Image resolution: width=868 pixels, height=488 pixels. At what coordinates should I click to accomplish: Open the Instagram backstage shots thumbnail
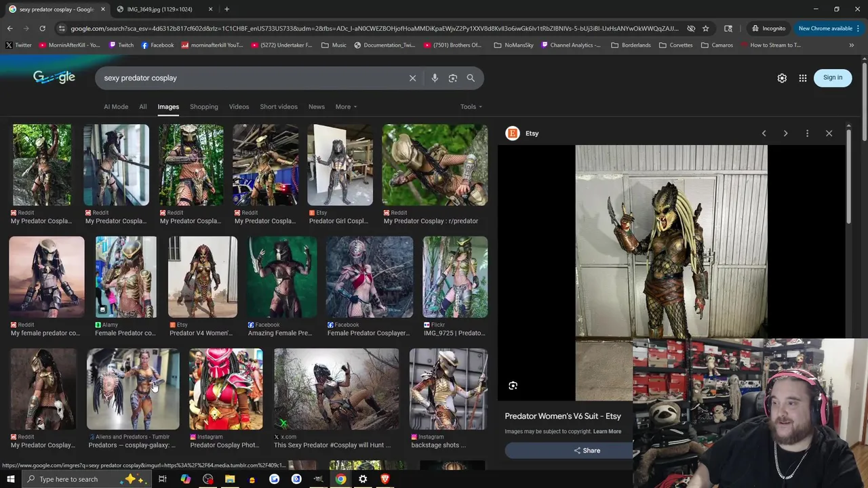coord(448,389)
